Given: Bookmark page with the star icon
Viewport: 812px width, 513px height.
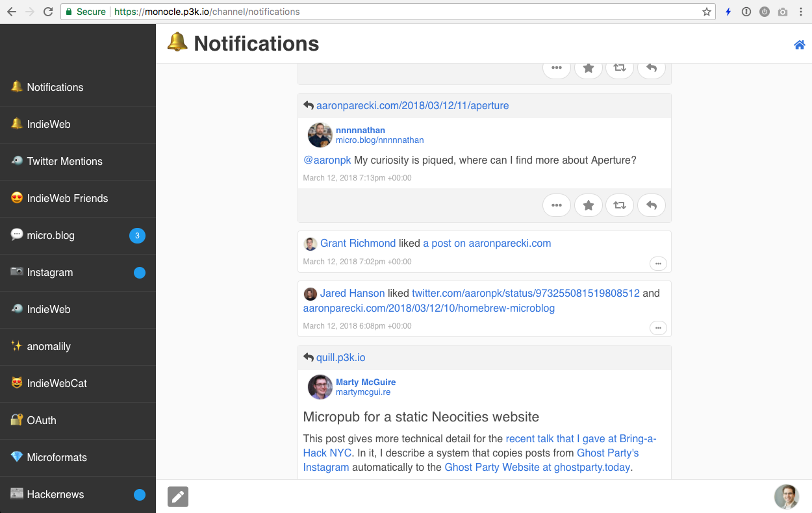Looking at the screenshot, I should pos(706,12).
